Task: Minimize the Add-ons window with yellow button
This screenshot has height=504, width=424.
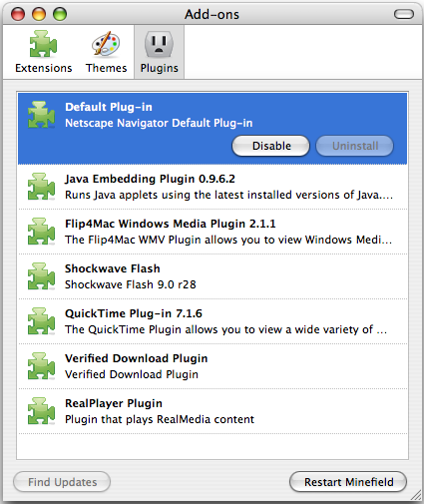Action: tap(39, 14)
